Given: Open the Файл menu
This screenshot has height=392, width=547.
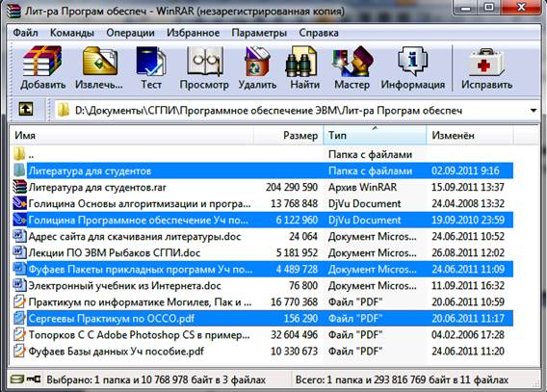Looking at the screenshot, I should (25, 33).
